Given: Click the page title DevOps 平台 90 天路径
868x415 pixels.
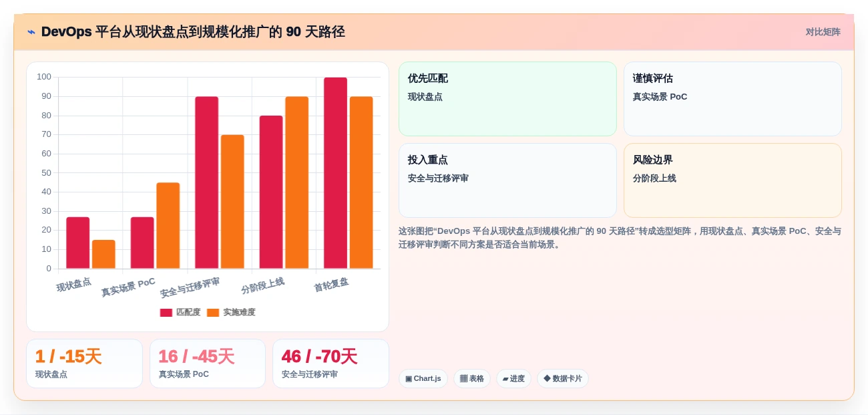Looking at the screenshot, I should [x=193, y=32].
